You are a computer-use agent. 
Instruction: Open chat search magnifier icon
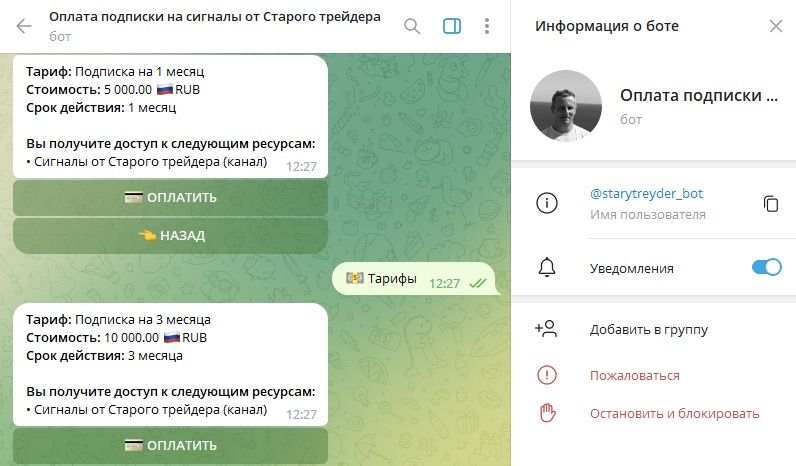[x=412, y=26]
